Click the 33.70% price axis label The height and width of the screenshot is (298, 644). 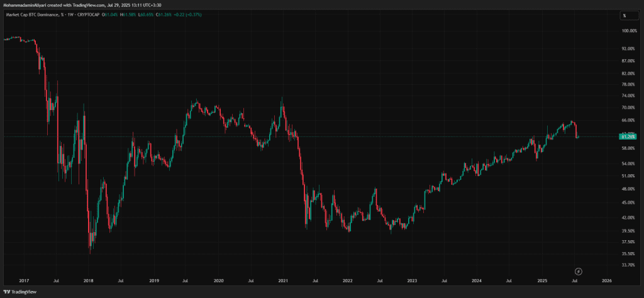point(628,265)
